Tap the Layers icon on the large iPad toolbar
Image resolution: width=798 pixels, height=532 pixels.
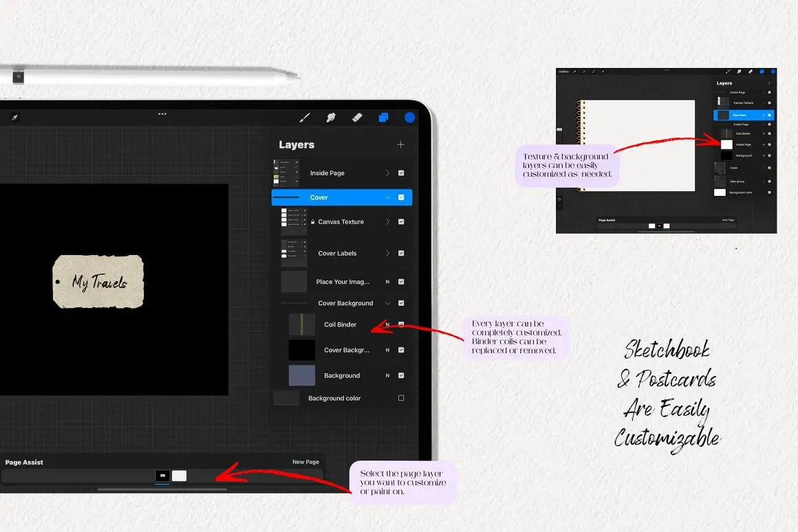383,118
